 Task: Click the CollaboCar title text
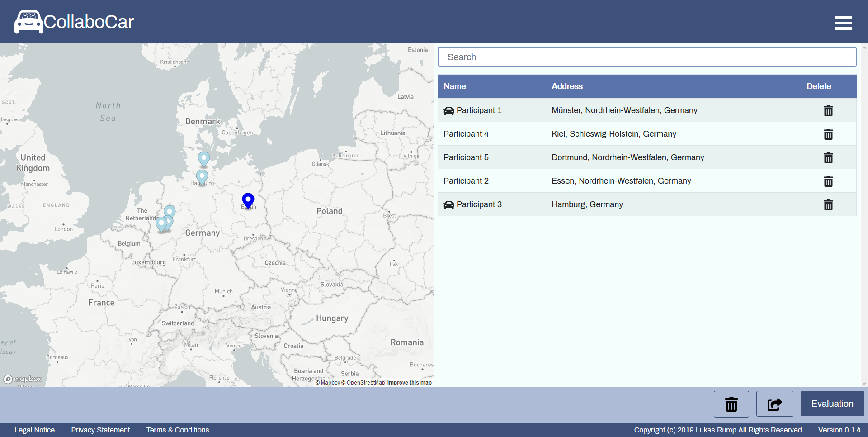(x=89, y=22)
